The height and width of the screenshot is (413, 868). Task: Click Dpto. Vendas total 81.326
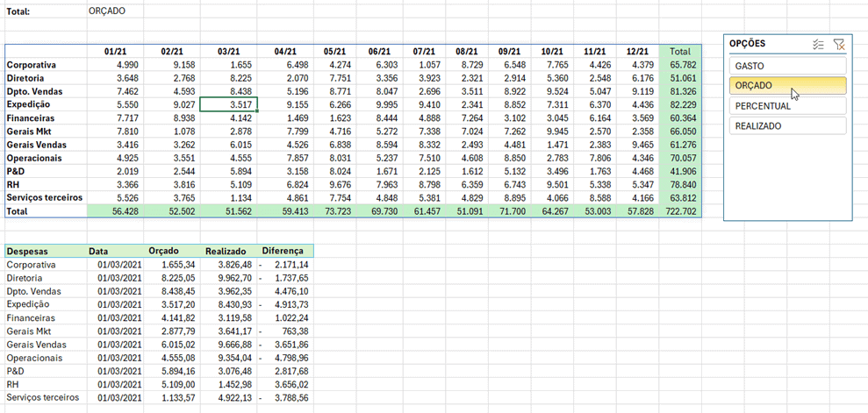680,91
